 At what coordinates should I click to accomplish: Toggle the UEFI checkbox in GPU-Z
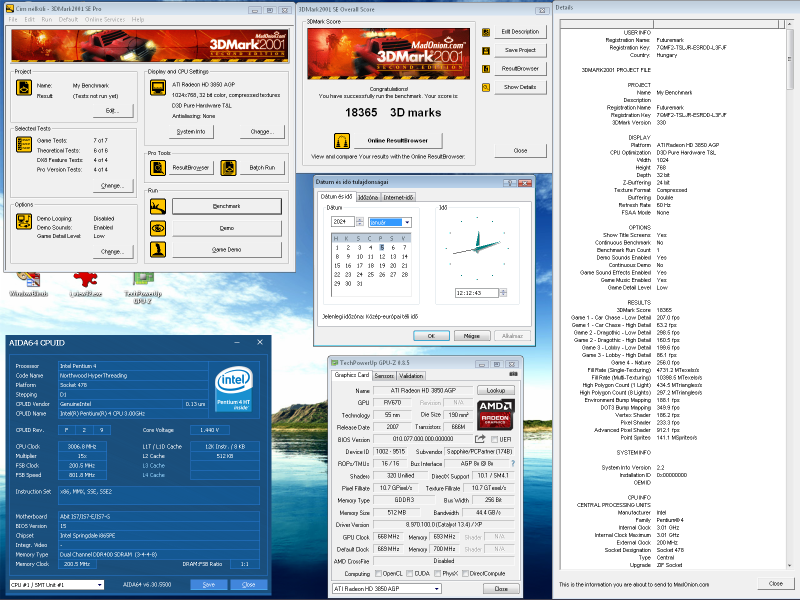tap(494, 439)
